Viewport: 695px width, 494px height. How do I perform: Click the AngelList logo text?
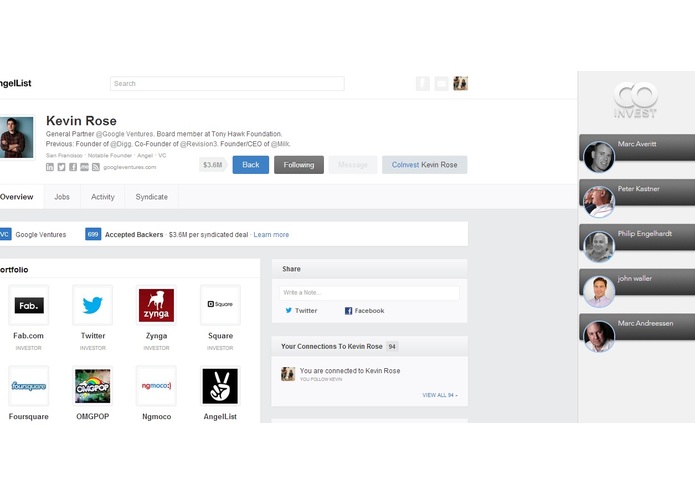tap(16, 83)
